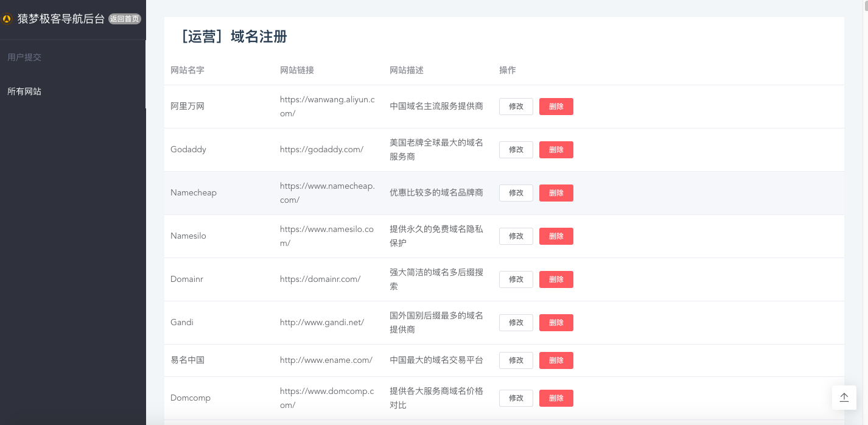The width and height of the screenshot is (868, 425).
Task: Select the 阿里万网 name cell
Action: pyautogui.click(x=187, y=107)
